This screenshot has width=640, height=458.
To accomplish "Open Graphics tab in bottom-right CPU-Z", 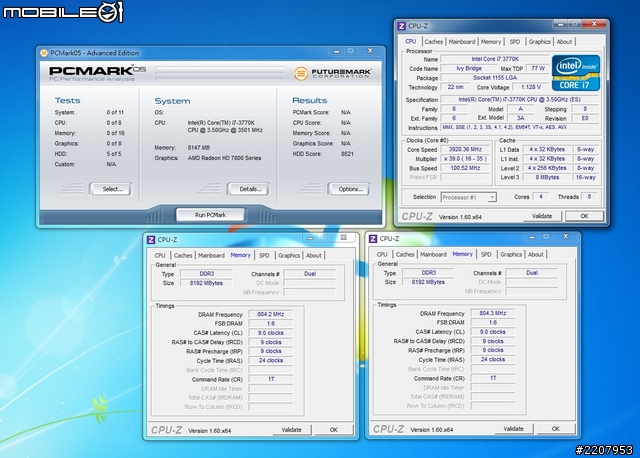I will [511, 254].
